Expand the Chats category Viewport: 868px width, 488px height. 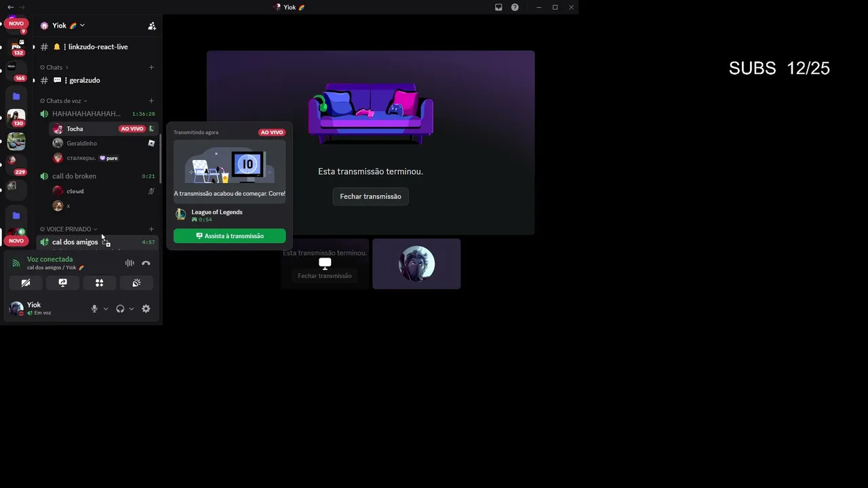54,68
